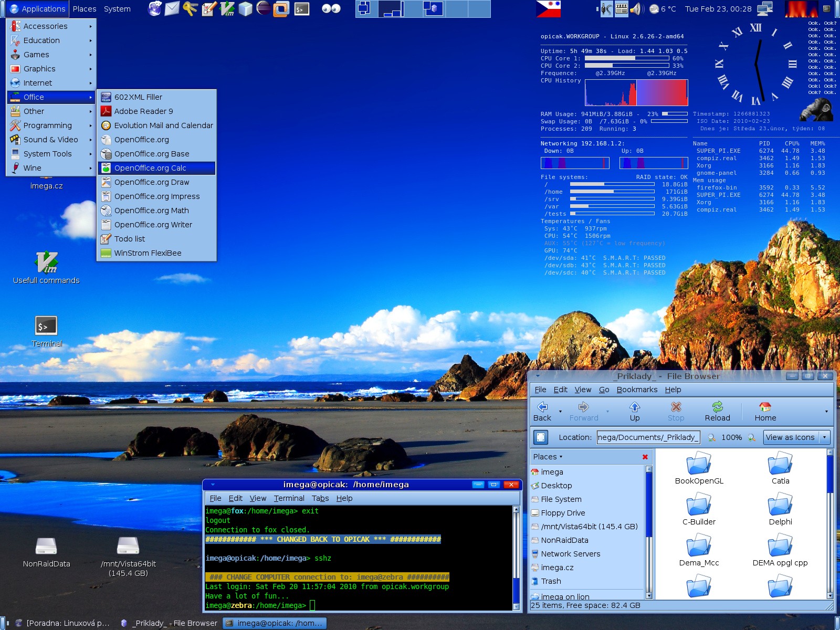Click Back in the file browser
This screenshot has width=840, height=630.
[x=542, y=411]
